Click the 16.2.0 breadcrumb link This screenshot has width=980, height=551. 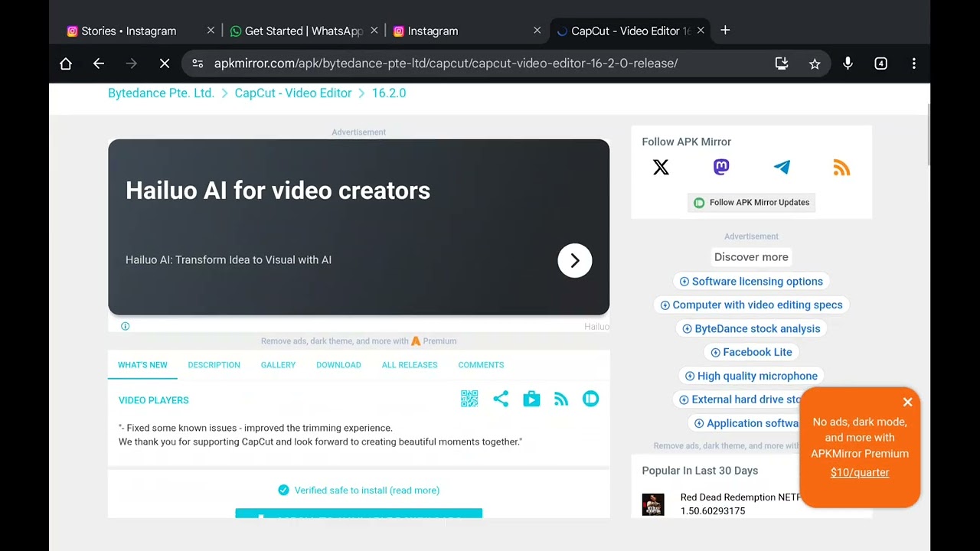[389, 93]
